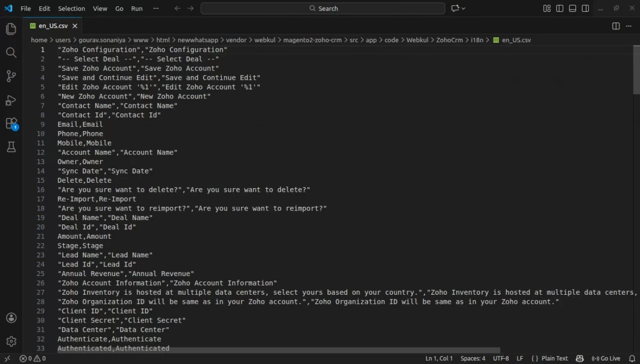Screen dimensions: 640x364
Task: Click the vertical editor scrollbar
Action: 636,69
